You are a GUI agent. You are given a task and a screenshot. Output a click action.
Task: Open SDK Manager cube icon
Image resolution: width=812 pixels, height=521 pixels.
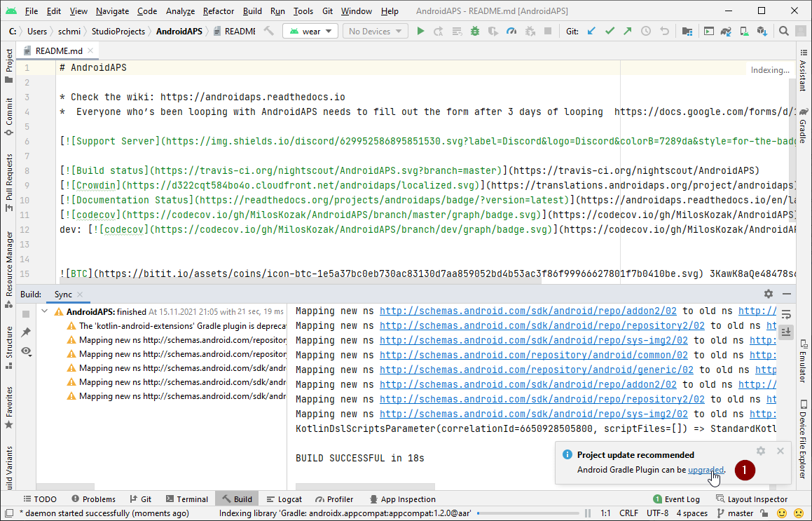[762, 31]
